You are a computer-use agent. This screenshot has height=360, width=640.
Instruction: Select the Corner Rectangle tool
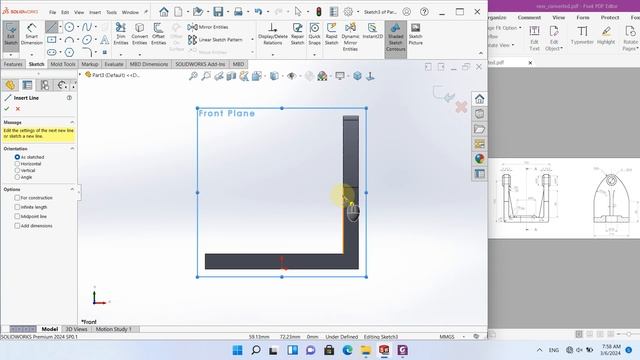(51, 40)
